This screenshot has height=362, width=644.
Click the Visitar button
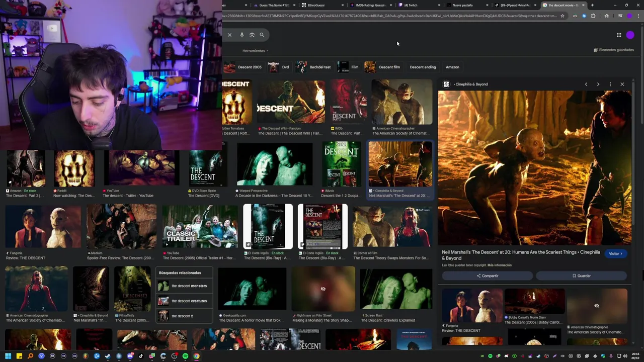pyautogui.click(x=616, y=253)
